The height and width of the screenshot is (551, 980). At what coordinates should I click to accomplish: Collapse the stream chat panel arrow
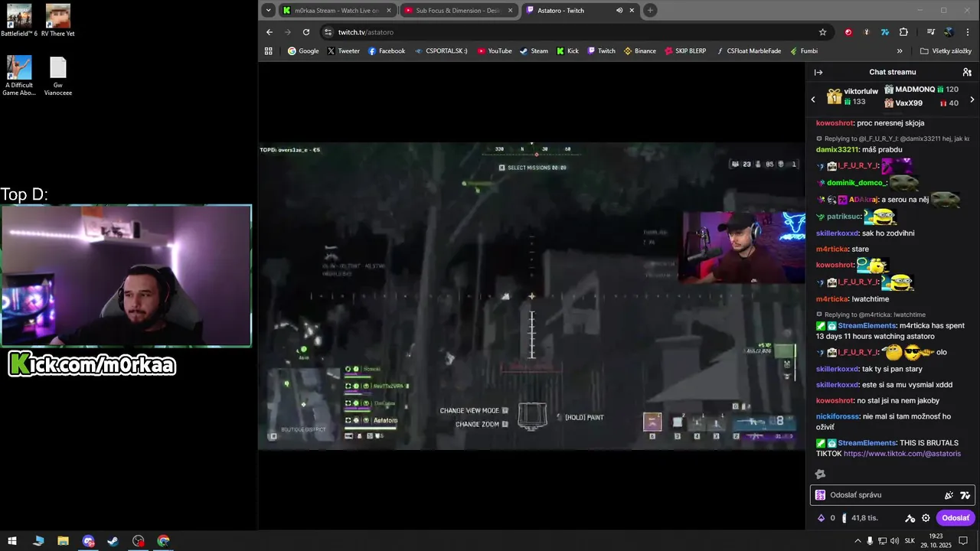[x=818, y=72]
